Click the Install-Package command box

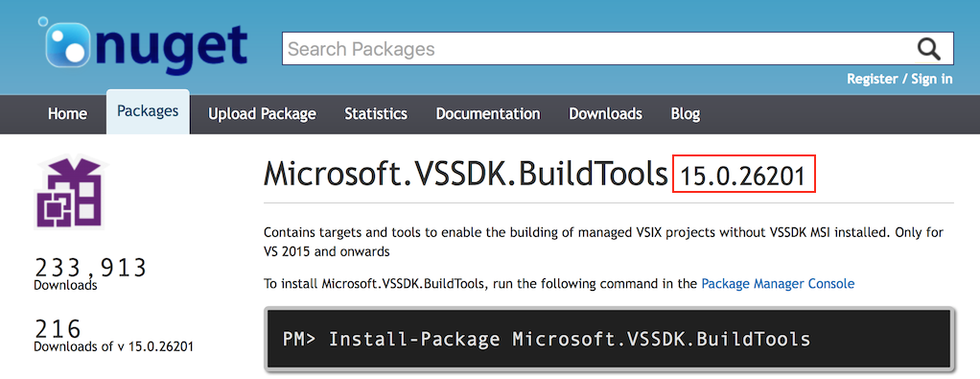(x=609, y=340)
